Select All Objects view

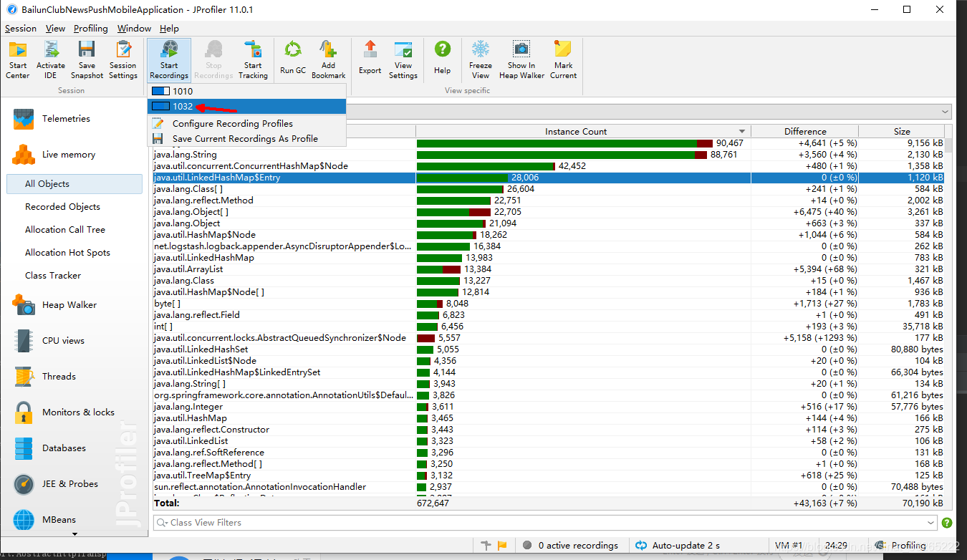click(x=74, y=184)
